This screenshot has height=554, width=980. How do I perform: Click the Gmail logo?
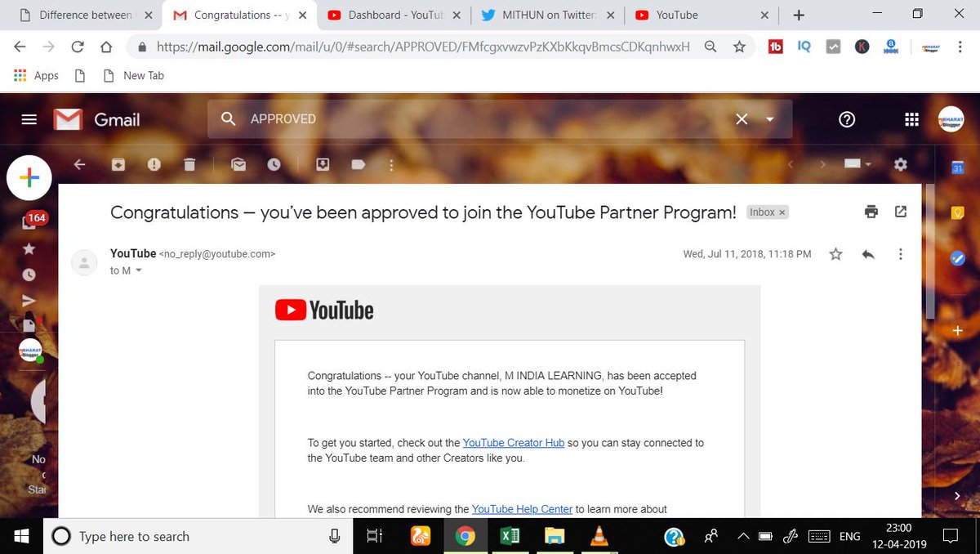[x=97, y=119]
